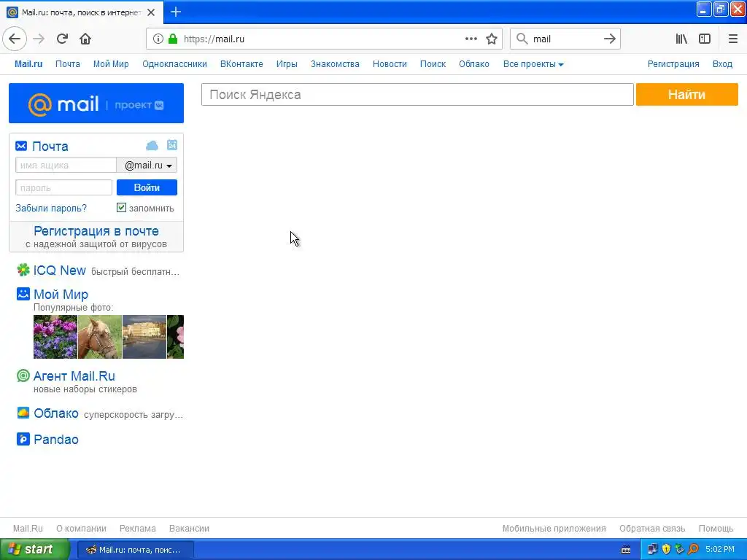Image resolution: width=747 pixels, height=560 pixels.
Task: Click the Мой Мир smiley icon
Action: [x=23, y=294]
